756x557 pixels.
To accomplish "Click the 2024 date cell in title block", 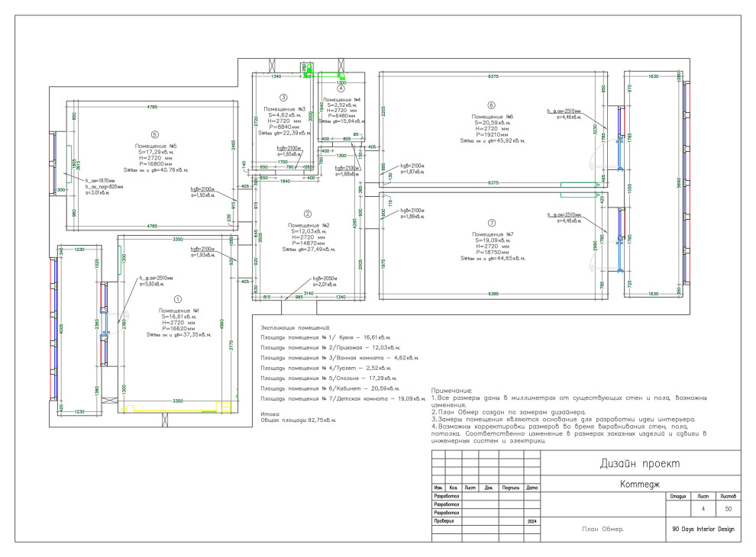I will (531, 521).
